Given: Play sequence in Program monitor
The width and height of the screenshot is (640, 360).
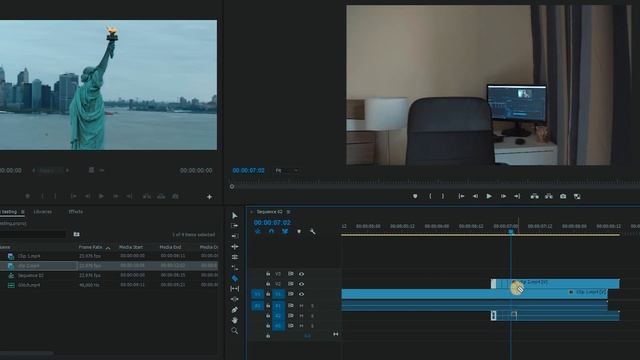Looking at the screenshot, I should (x=489, y=196).
